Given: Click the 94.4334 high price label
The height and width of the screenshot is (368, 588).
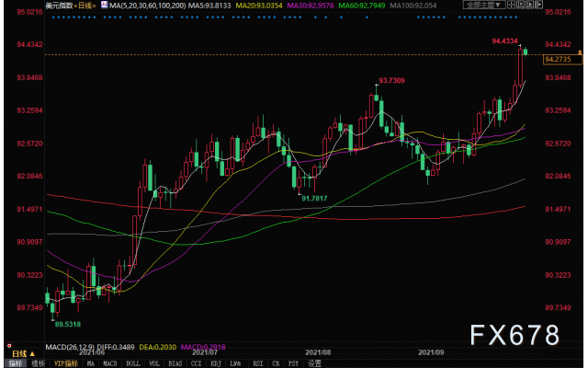Looking at the screenshot, I should click(504, 40).
